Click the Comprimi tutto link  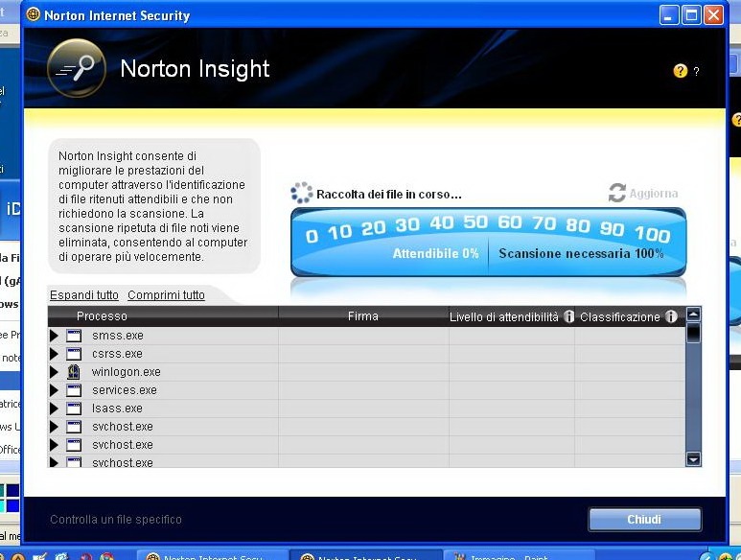[166, 295]
